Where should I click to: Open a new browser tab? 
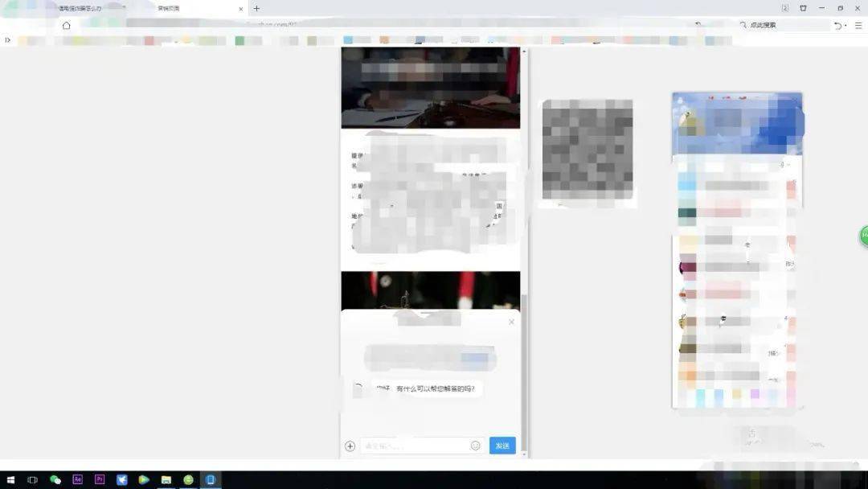[256, 9]
